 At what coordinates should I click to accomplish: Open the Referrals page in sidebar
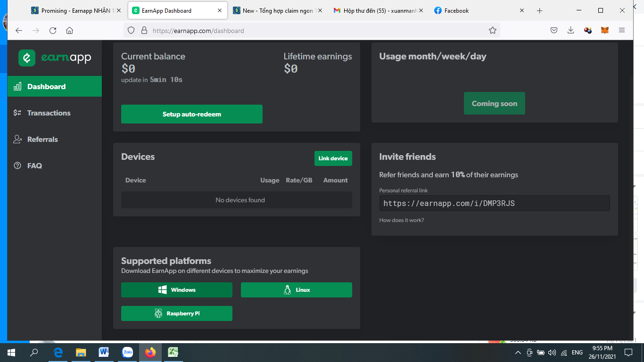coord(55,139)
